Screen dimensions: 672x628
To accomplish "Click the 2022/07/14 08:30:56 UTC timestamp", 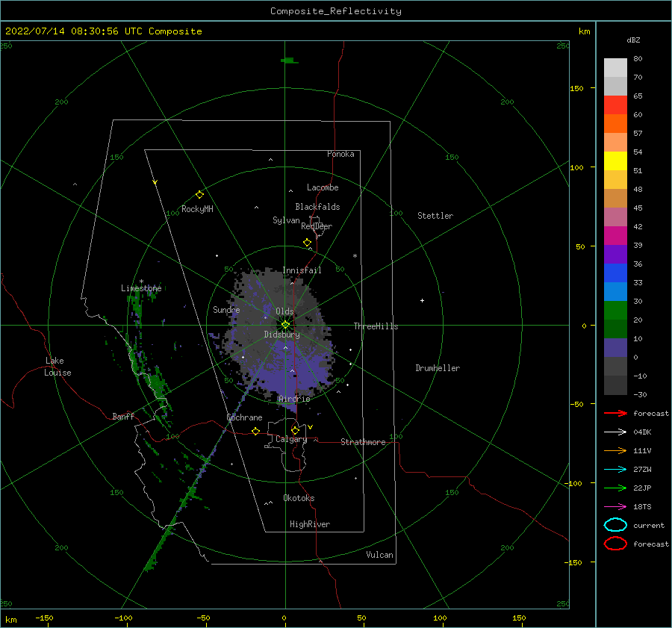I will (x=103, y=31).
